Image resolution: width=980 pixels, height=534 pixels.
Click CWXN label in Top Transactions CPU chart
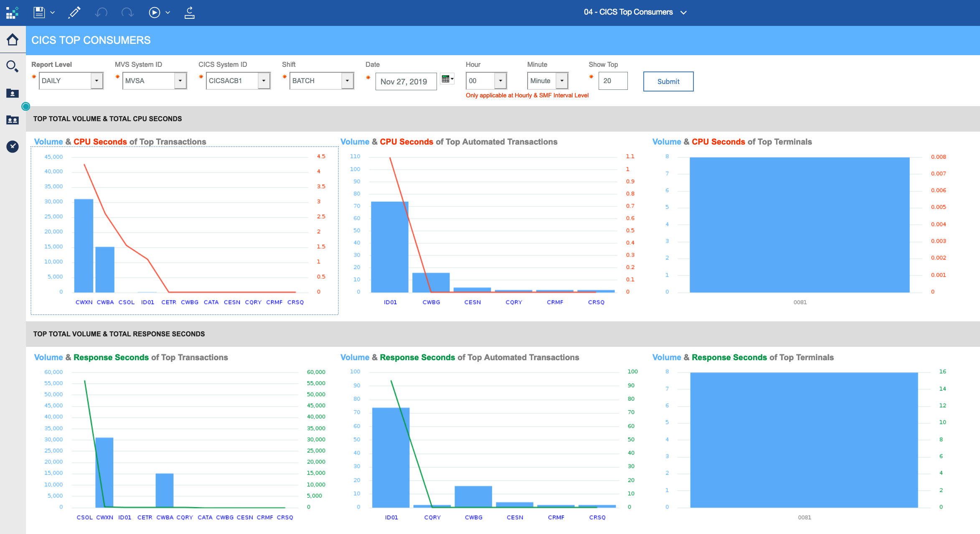coord(84,302)
